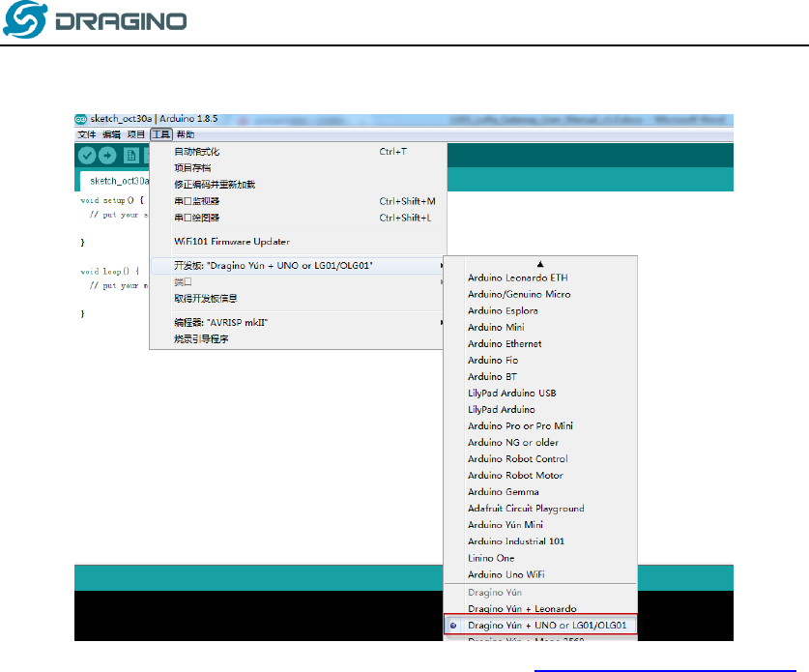The width and height of the screenshot is (809, 672).
Task: Choose 项目存档 menu entry
Action: point(298,168)
